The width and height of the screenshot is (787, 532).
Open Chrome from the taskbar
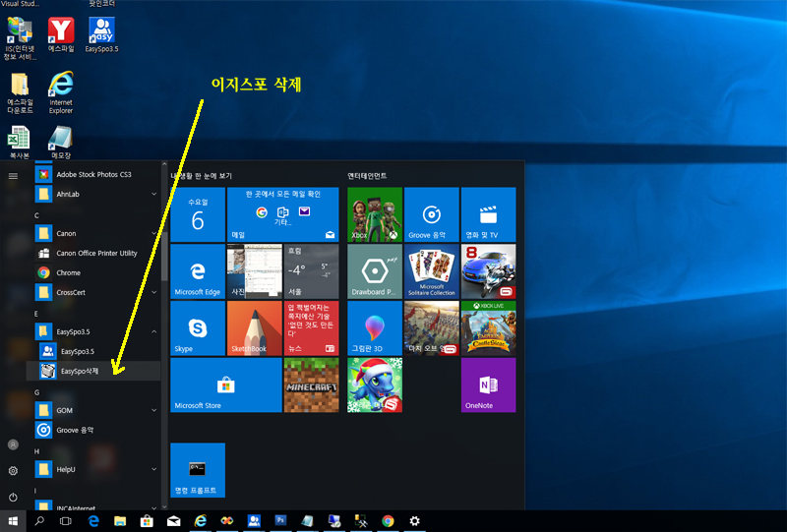388,521
